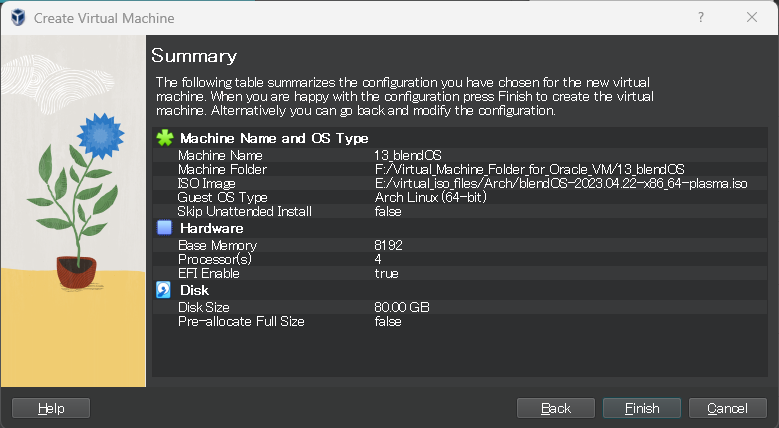The width and height of the screenshot is (779, 428).
Task: Close the Create Virtual Machine dialog
Action: coord(751,18)
